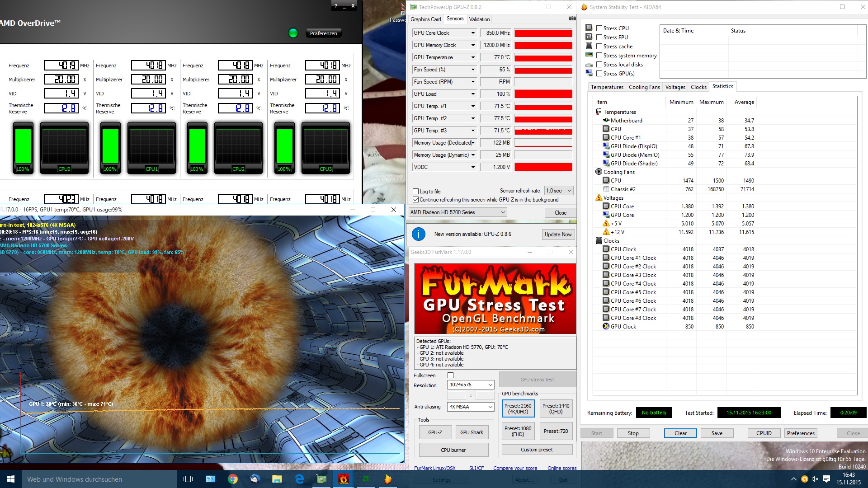Open File Explorer from the taskbar

point(277,479)
